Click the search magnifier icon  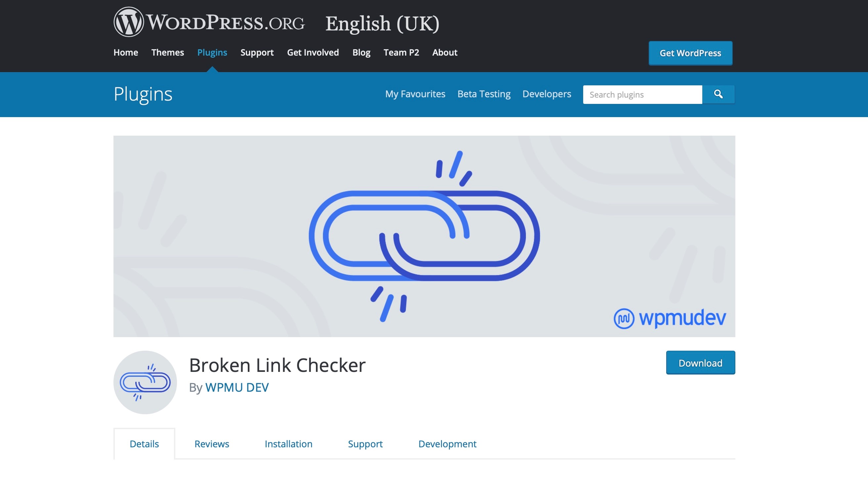(718, 94)
